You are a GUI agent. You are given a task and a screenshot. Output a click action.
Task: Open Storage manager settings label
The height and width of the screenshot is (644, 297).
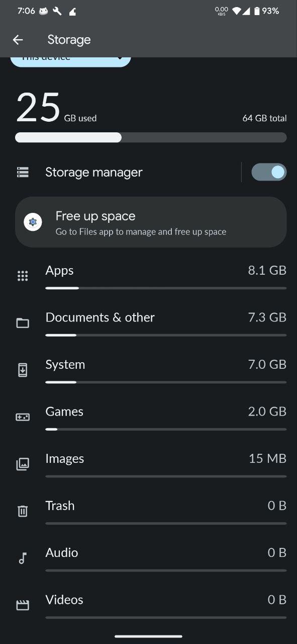[x=94, y=172]
